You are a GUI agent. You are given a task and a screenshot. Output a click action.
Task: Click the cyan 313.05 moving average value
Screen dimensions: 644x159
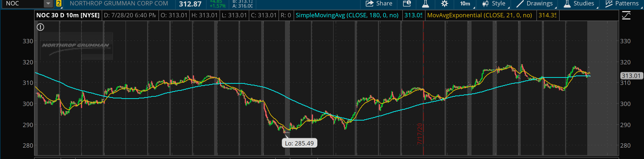(413, 15)
